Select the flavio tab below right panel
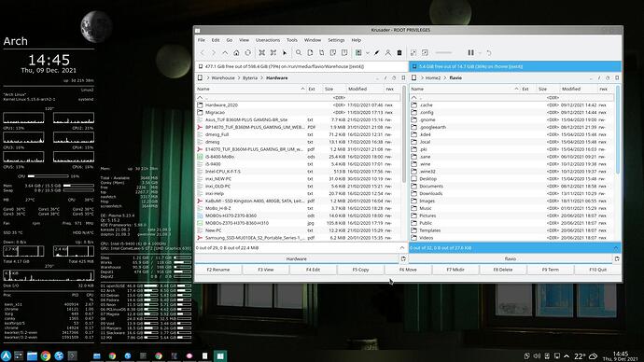The image size is (644, 362). tap(511, 259)
